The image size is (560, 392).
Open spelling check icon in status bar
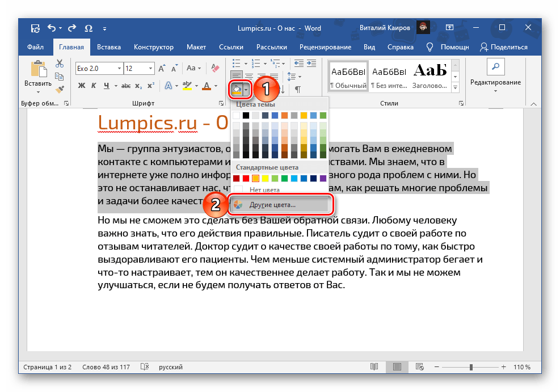coord(145,366)
